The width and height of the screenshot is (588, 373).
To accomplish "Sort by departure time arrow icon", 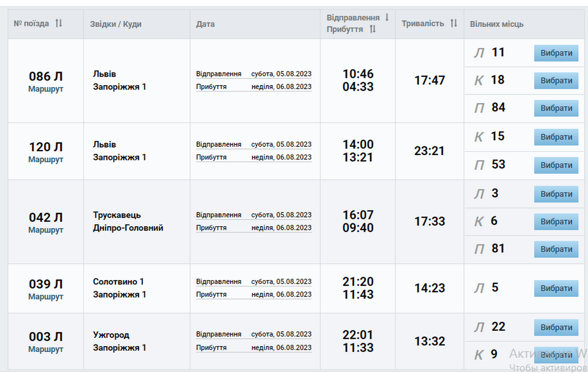I will point(387,18).
